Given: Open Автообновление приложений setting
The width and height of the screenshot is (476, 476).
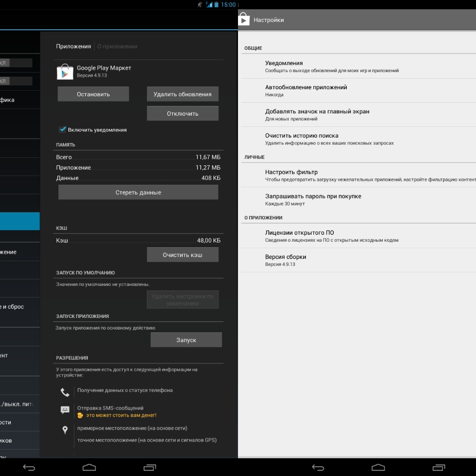Looking at the screenshot, I should [306, 91].
